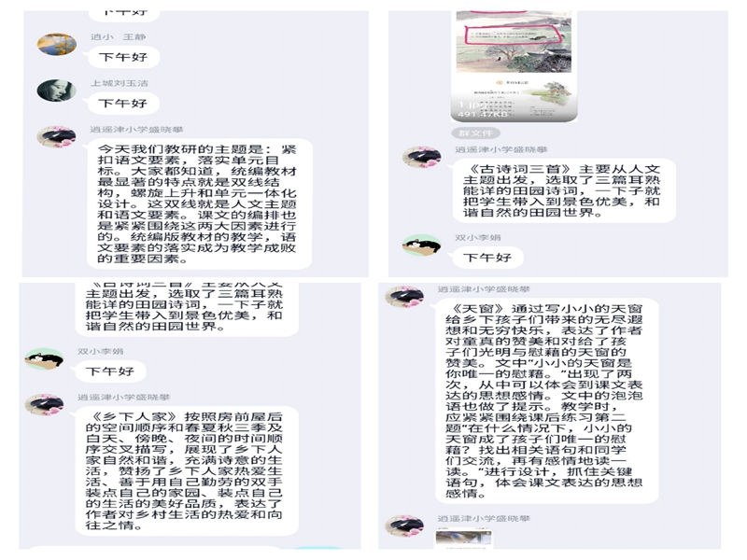747x560 pixels.
Task: Open 盛晓攀's avatar beside 乡下人家 message
Action: pos(44,405)
